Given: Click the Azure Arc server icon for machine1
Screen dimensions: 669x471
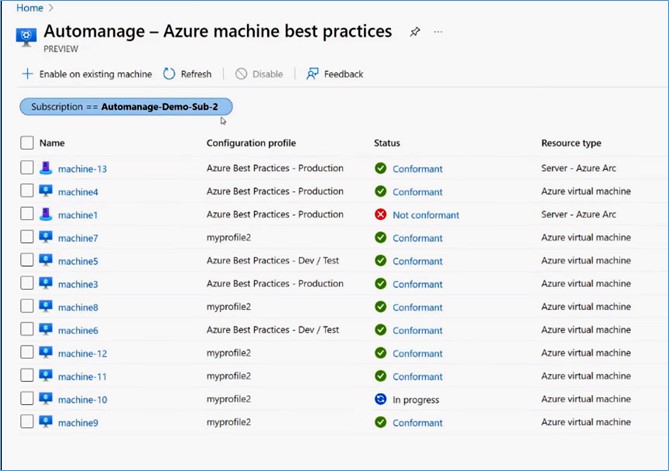Looking at the screenshot, I should tap(46, 214).
